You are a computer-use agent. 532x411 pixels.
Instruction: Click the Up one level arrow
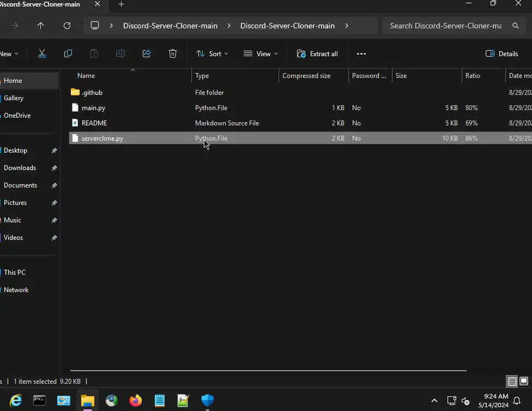click(x=40, y=26)
